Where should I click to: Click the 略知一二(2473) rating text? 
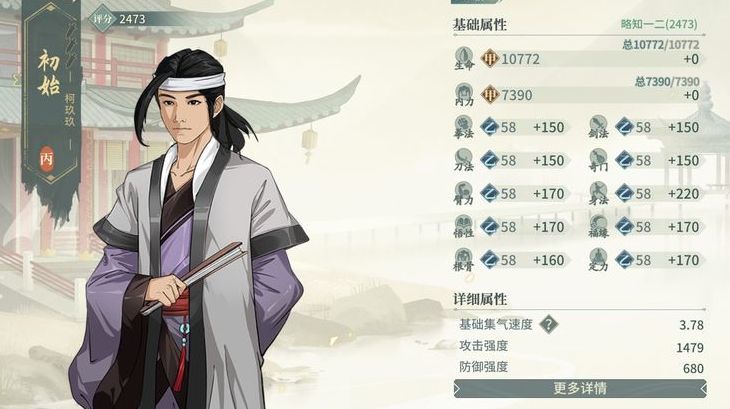pos(659,24)
